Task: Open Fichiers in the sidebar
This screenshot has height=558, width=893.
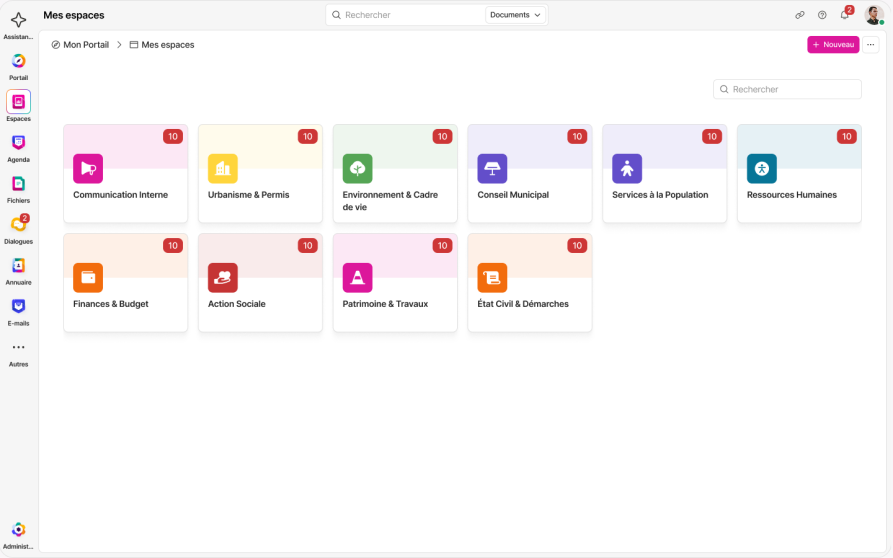Action: pos(18,184)
